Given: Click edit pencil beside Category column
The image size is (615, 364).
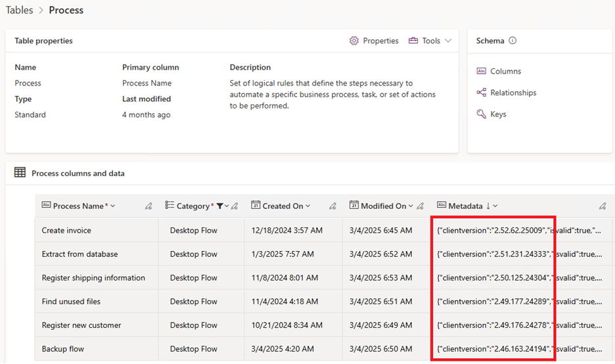Looking at the screenshot, I should [x=235, y=206].
